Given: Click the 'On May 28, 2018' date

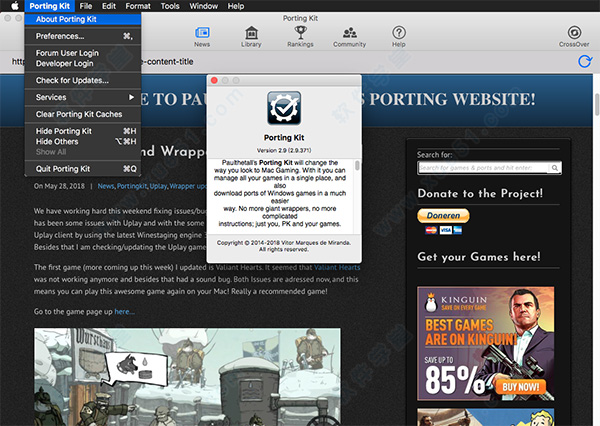Looking at the screenshot, I should (x=59, y=186).
